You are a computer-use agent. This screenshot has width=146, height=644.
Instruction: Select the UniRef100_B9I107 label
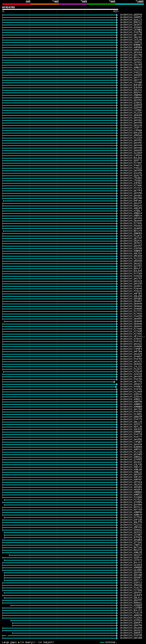[131, 57]
